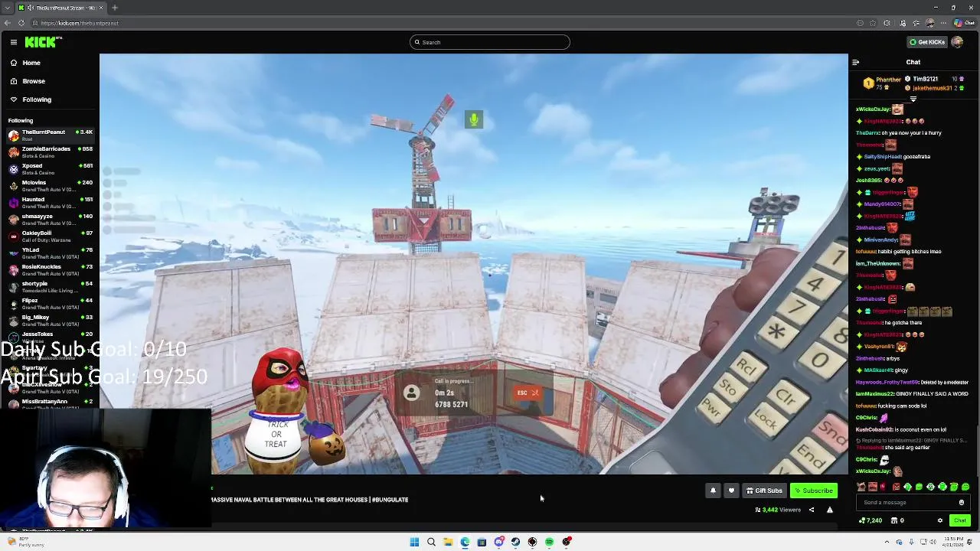Show hidden system tray icons

887,542
